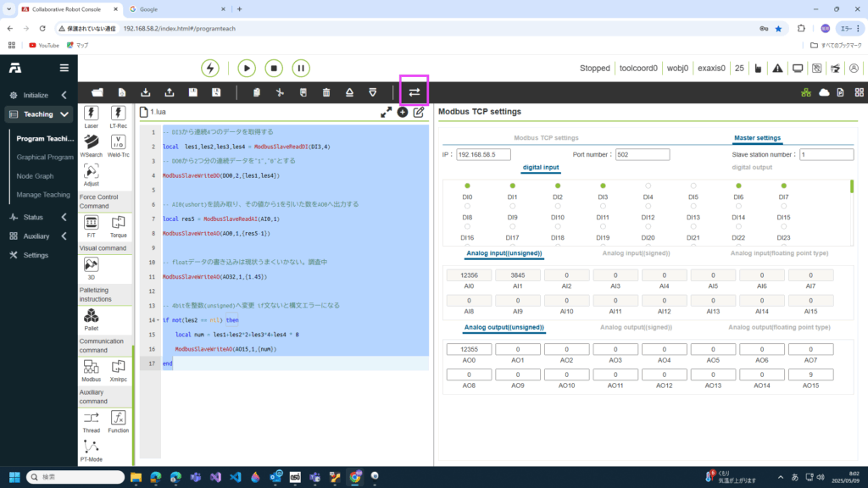This screenshot has height=488, width=868.
Task: Toggle the DI15 digital input indicator
Action: (x=783, y=207)
